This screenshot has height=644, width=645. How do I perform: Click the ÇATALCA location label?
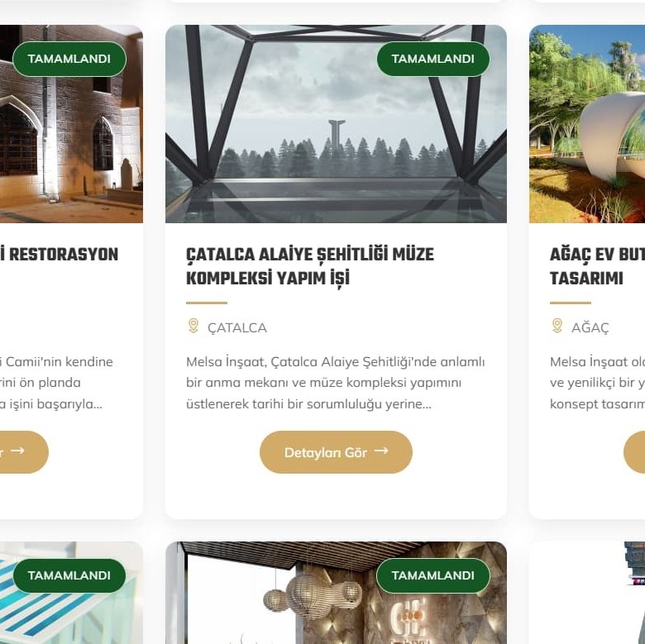[x=237, y=327]
